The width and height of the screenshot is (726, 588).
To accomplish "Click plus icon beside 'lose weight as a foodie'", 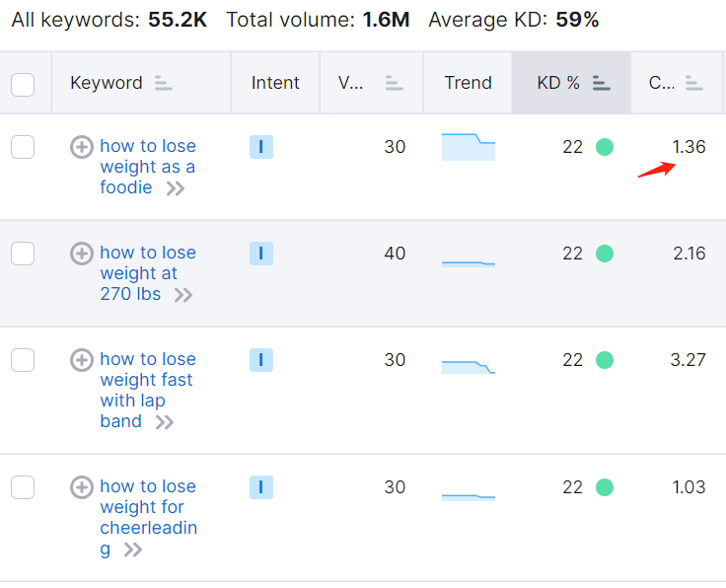I will (x=82, y=147).
